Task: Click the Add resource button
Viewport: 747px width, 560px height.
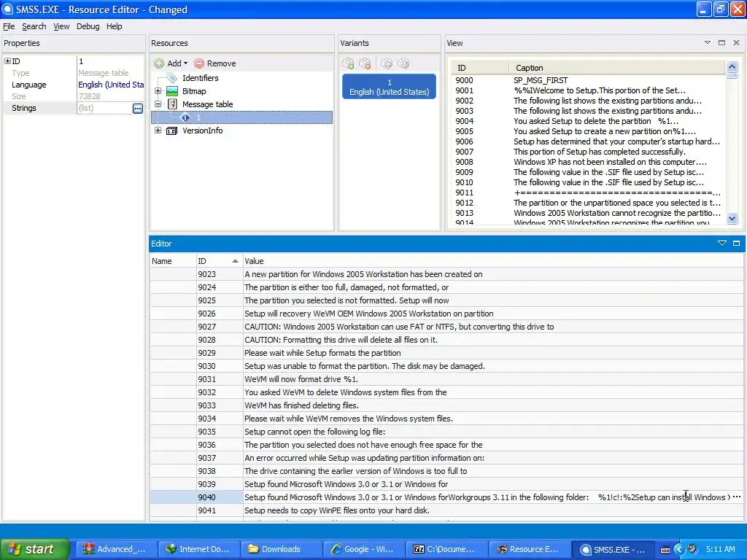Action: (x=168, y=63)
